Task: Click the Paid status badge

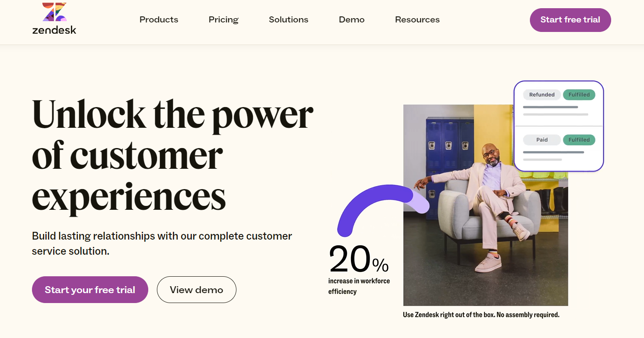Action: coord(542,140)
